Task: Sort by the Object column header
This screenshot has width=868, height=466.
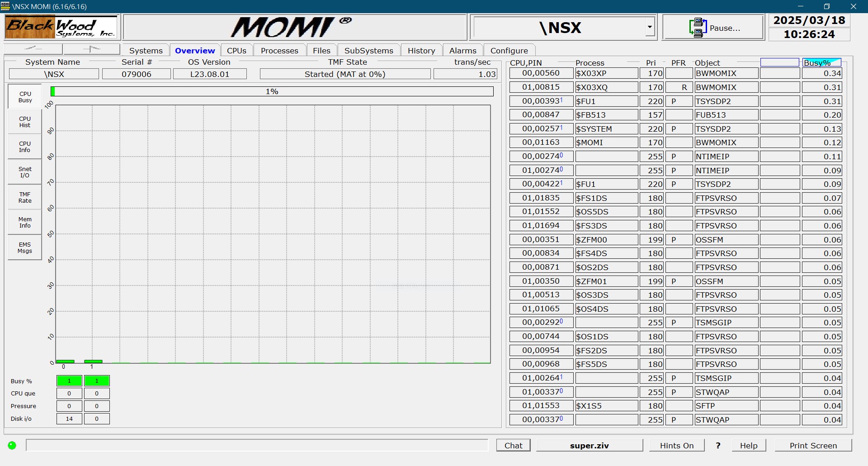Action: [708, 63]
